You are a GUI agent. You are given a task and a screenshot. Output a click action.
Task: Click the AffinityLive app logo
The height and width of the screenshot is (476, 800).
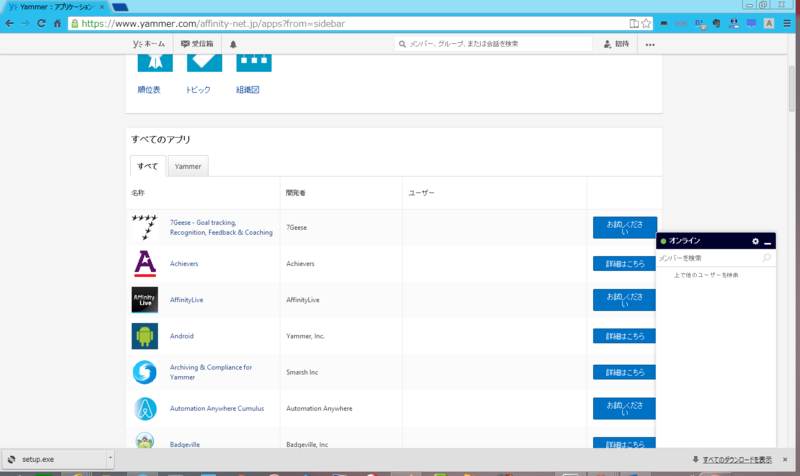(x=145, y=300)
